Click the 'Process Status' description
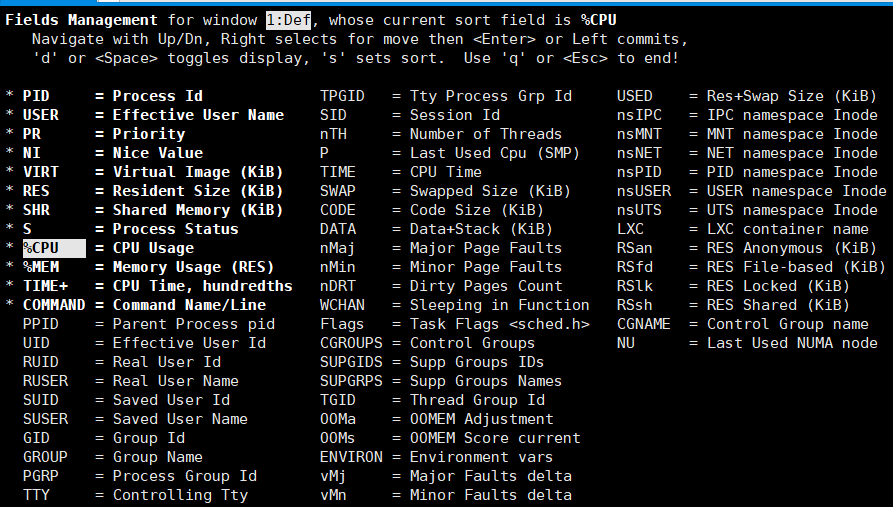 [x=175, y=229]
